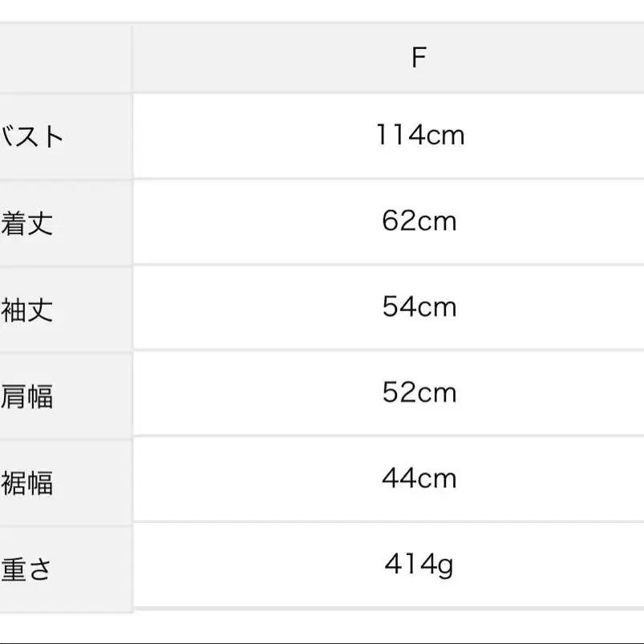
Task: Click the 62cm length value
Action: coord(419,221)
